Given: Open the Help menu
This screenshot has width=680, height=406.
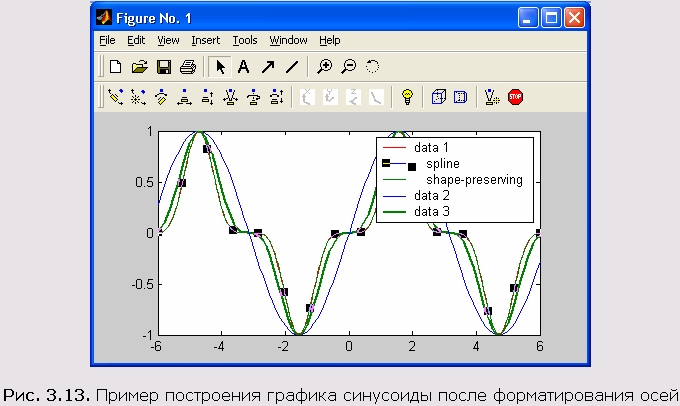Looking at the screenshot, I should point(330,40).
